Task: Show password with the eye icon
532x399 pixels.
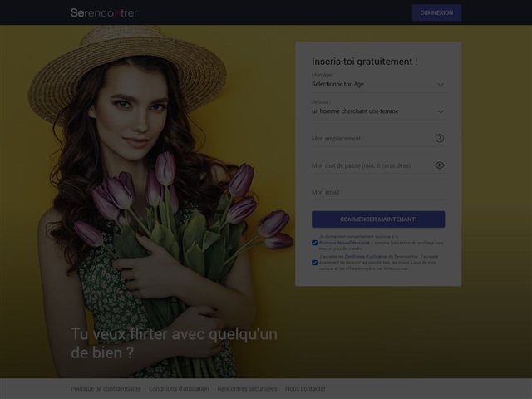Action: 440,165
